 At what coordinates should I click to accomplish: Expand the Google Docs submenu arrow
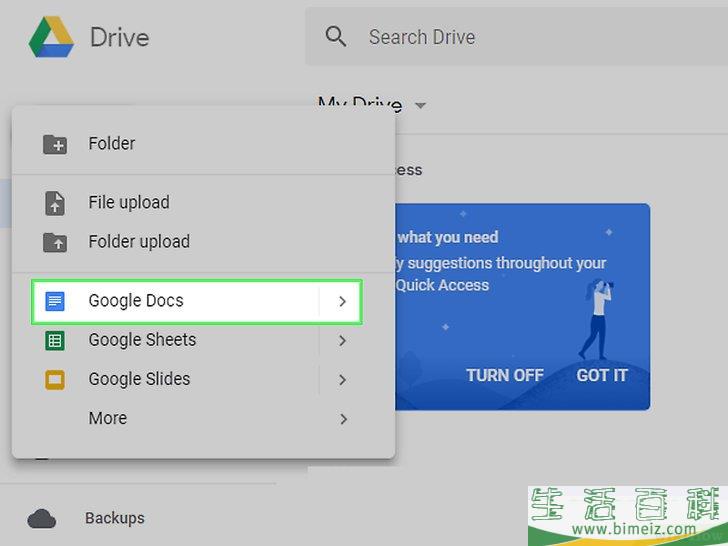coord(343,301)
